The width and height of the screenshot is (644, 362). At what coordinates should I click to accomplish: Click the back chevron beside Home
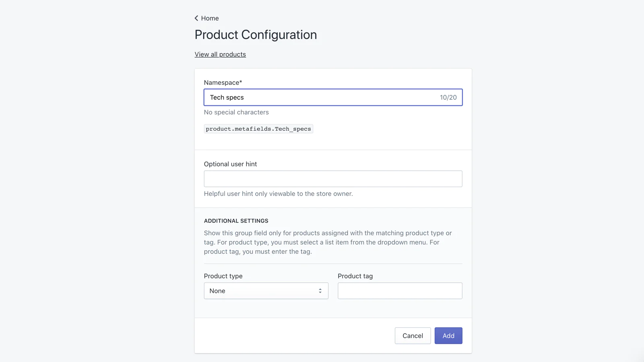pyautogui.click(x=196, y=18)
